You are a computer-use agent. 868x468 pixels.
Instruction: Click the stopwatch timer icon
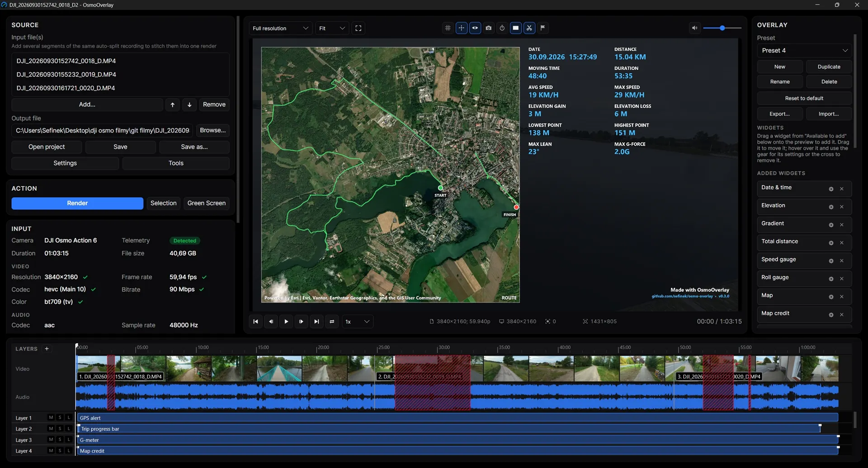[x=502, y=28]
